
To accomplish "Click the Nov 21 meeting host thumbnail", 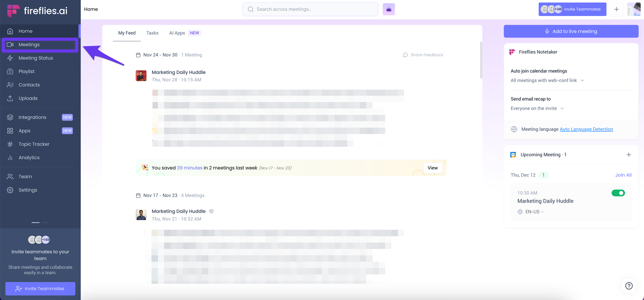I will (141, 215).
